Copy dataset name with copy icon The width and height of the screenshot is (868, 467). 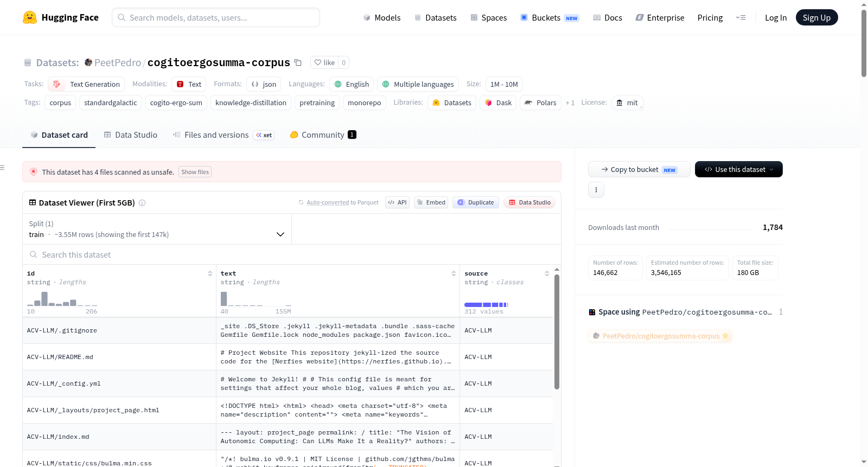click(x=298, y=62)
